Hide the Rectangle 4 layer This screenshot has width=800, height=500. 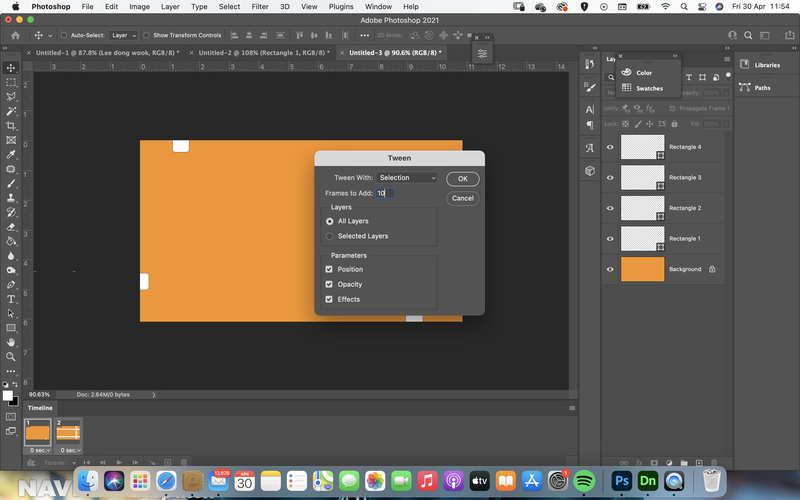tap(610, 147)
